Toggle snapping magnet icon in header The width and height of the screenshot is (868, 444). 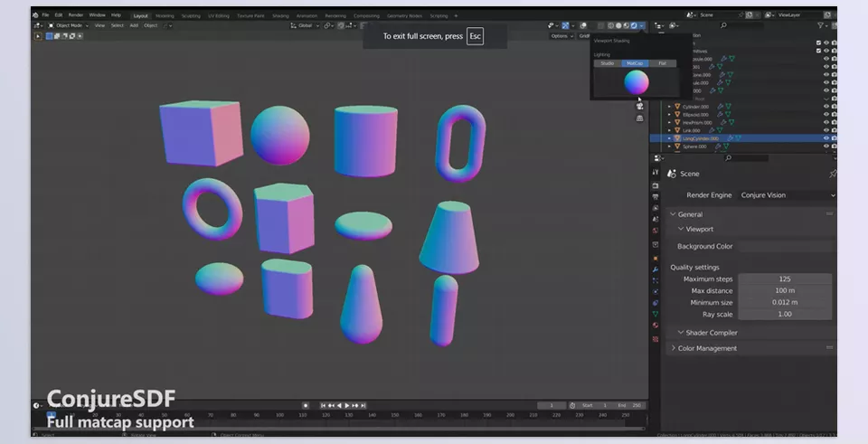pyautogui.click(x=342, y=25)
